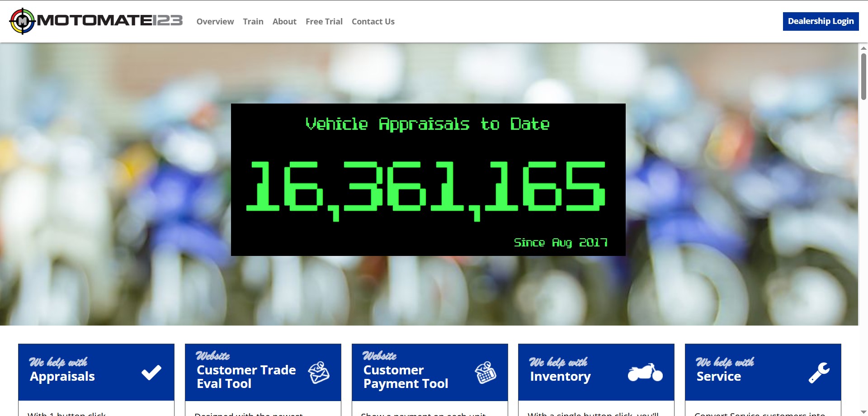The image size is (868, 416).
Task: Click the Customer Payment Tool calendar icon
Action: (x=486, y=373)
